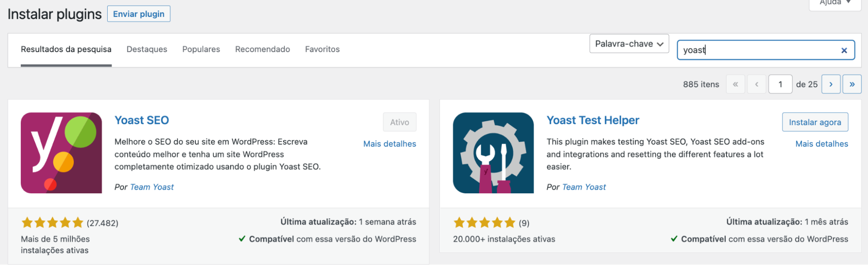Viewport: 868px width, 265px height.
Task: Click the Yoast SEO description text
Action: click(x=218, y=154)
